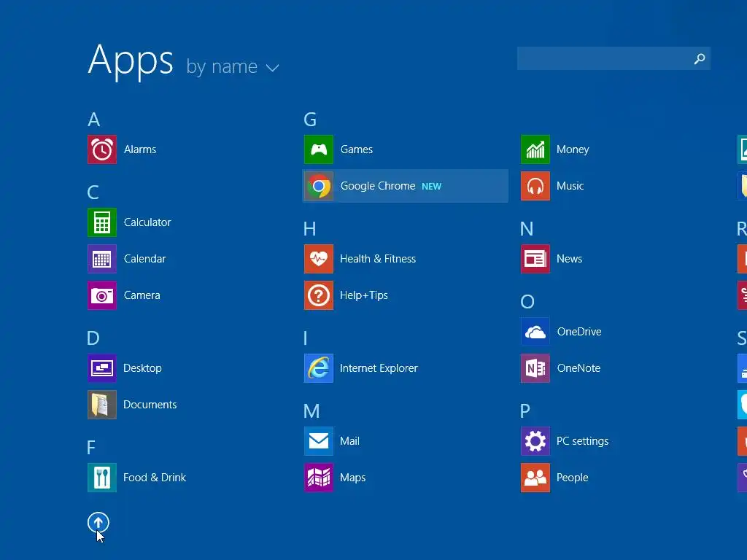Viewport: 747px width, 560px height.
Task: Open the OneNote icon
Action: pos(535,368)
